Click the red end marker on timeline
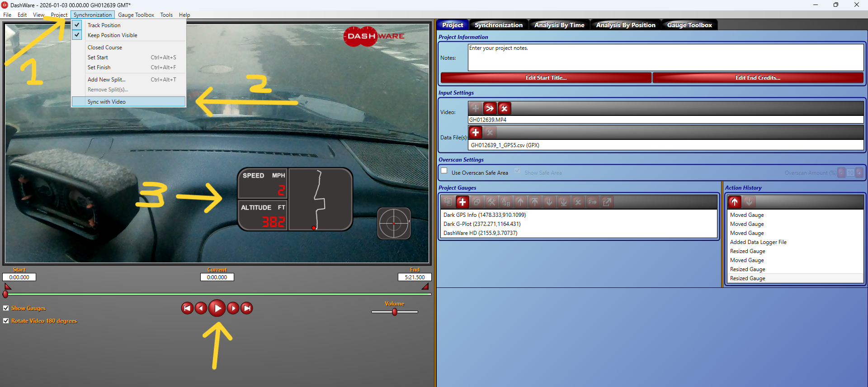The width and height of the screenshot is (868, 387). coord(425,287)
